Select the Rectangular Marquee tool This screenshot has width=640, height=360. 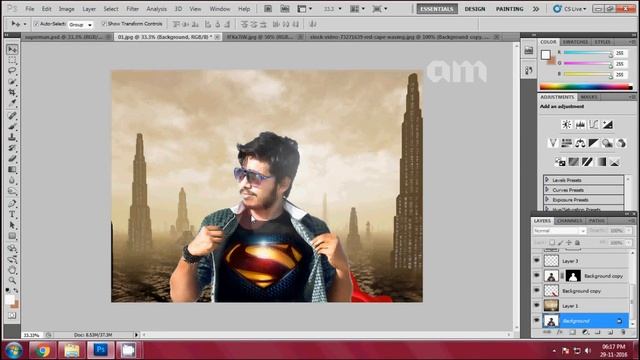[12, 60]
